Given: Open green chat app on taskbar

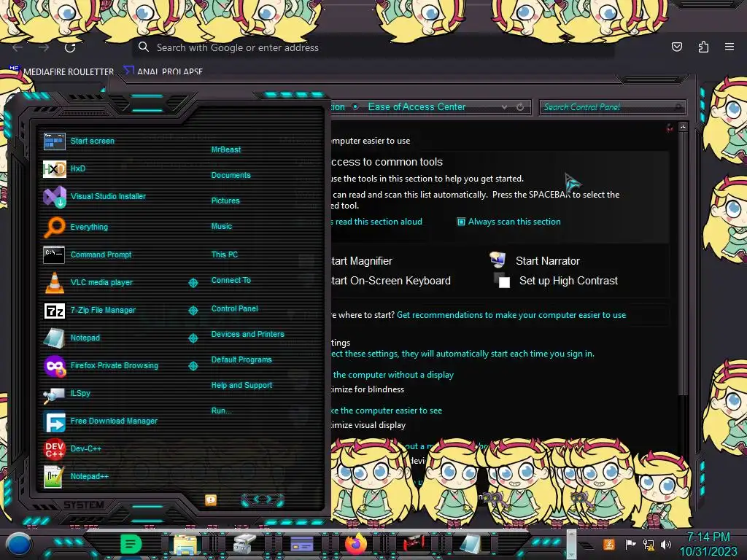Looking at the screenshot, I should click(131, 544).
